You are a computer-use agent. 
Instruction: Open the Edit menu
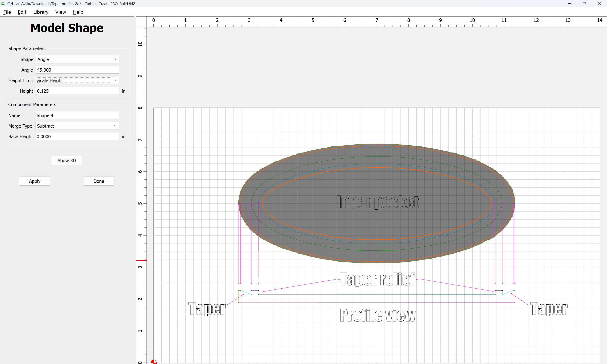coord(22,12)
